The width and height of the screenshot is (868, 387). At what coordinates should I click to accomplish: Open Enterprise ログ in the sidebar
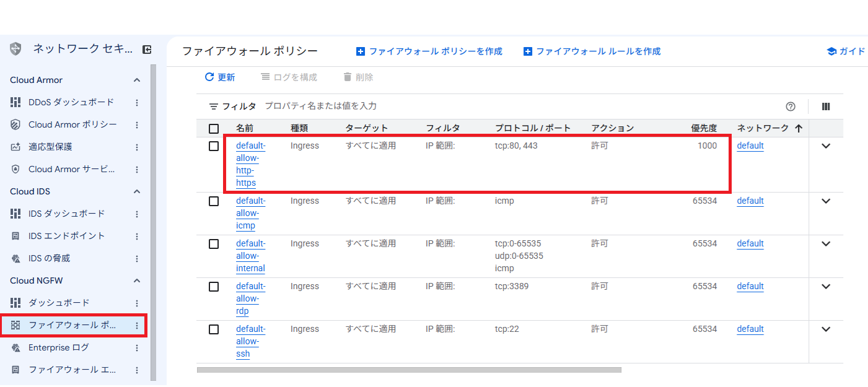pos(59,347)
